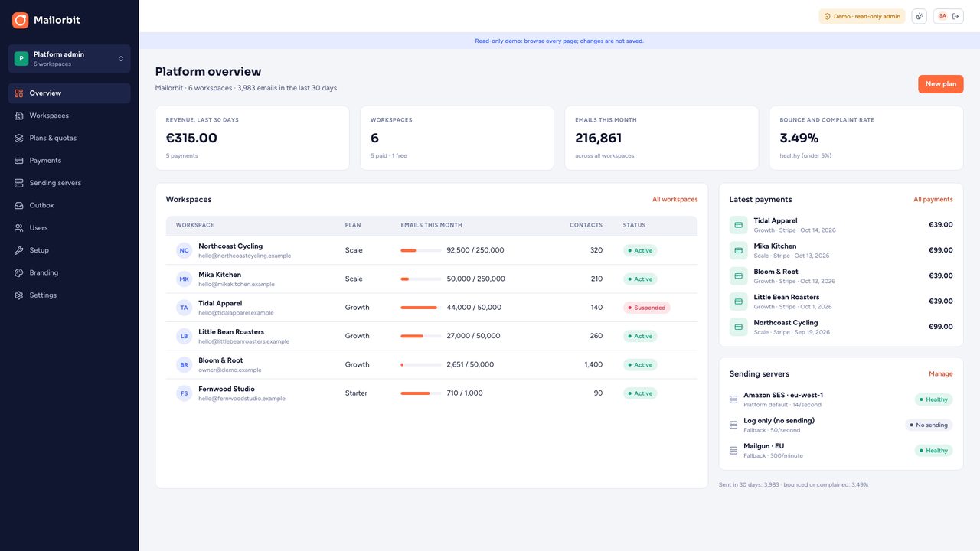This screenshot has height=551, width=980.
Task: Click the Bloom & Root workspace name
Action: (x=220, y=360)
